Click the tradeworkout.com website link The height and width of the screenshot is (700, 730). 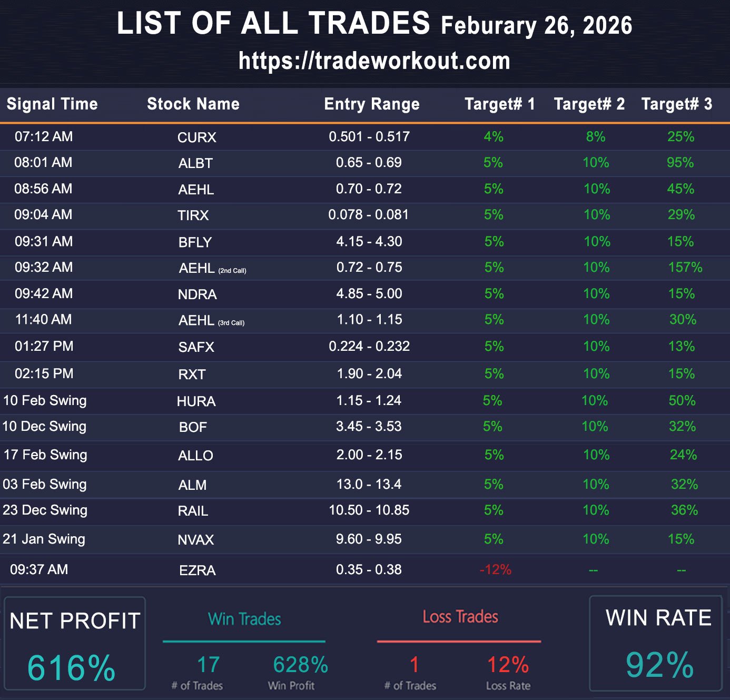point(374,61)
